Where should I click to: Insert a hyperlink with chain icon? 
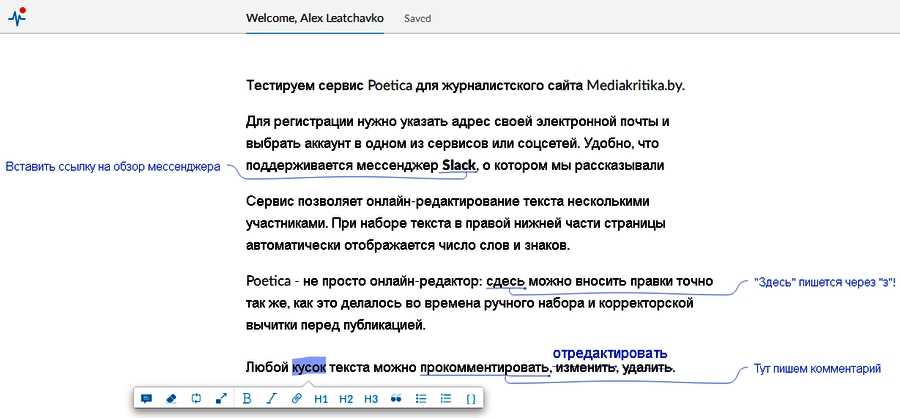tap(297, 398)
